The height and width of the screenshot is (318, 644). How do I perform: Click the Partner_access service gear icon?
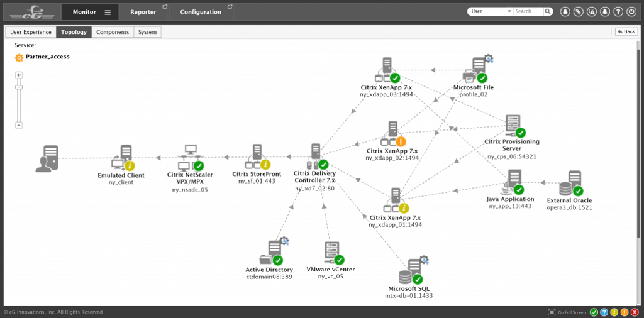pyautogui.click(x=19, y=57)
